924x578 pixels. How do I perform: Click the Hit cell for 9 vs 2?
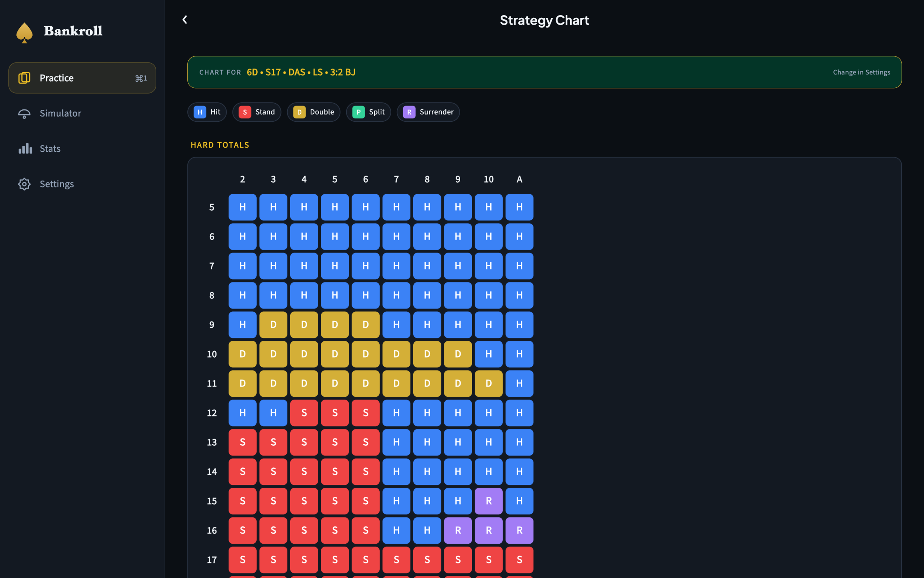point(243,325)
